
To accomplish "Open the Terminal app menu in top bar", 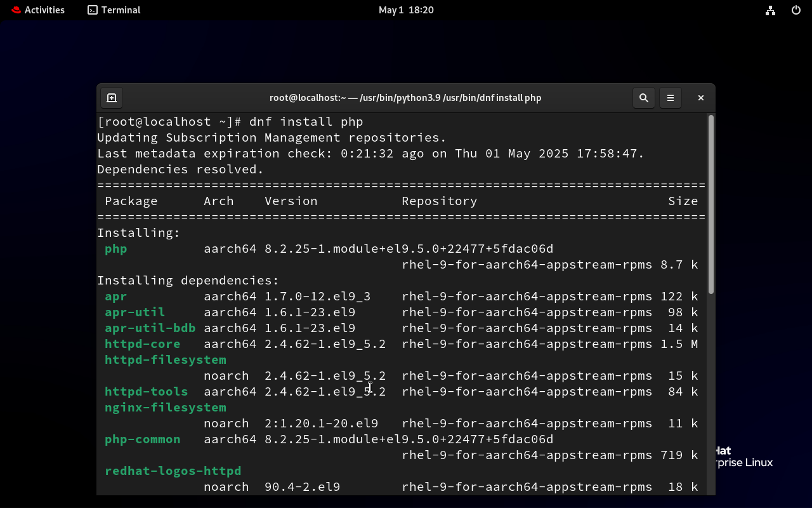I will click(114, 10).
